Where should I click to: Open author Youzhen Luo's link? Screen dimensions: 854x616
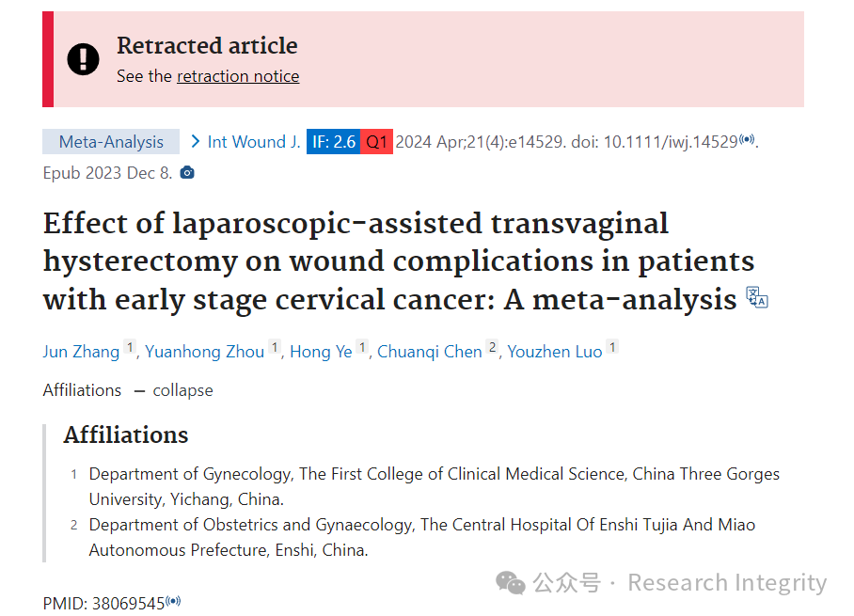[555, 352]
